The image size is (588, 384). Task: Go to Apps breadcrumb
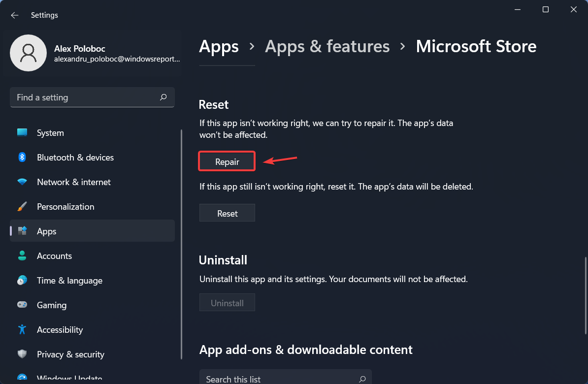(x=219, y=47)
